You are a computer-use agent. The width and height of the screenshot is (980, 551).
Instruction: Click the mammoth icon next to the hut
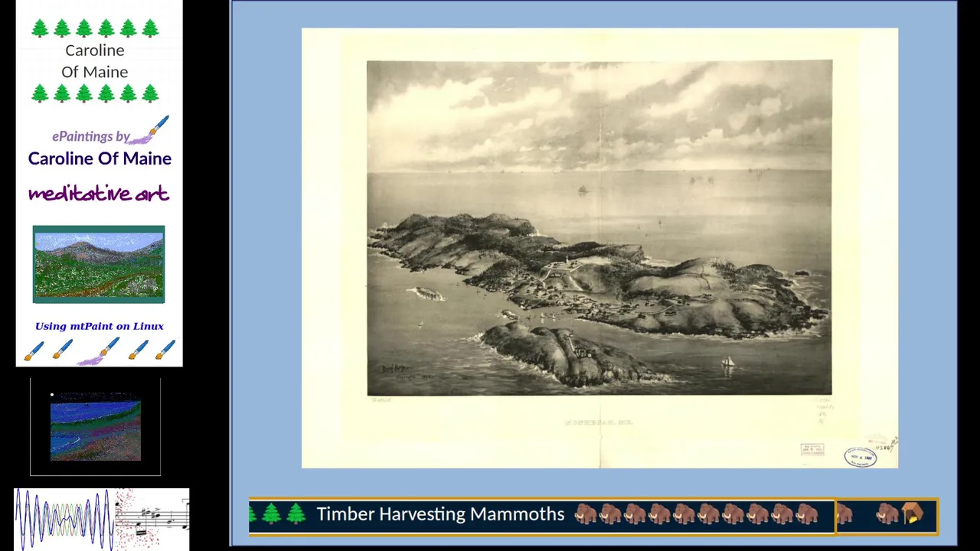(887, 514)
